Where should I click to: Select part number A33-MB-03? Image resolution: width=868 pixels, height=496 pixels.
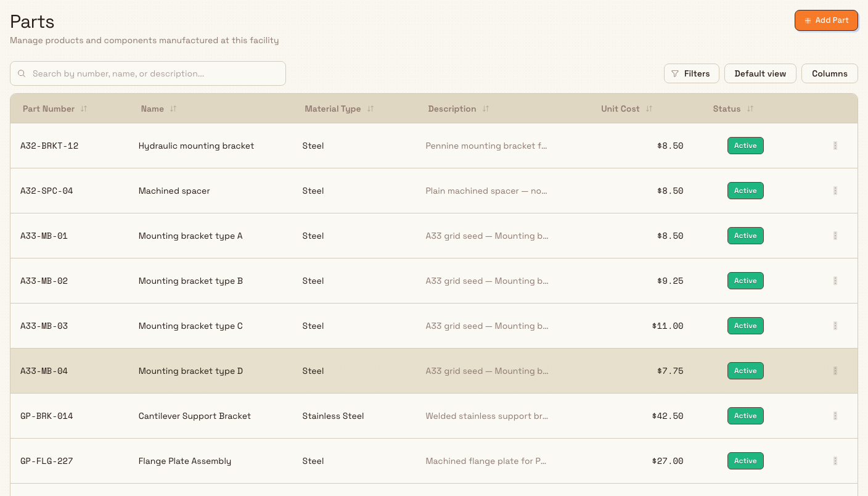pos(44,326)
